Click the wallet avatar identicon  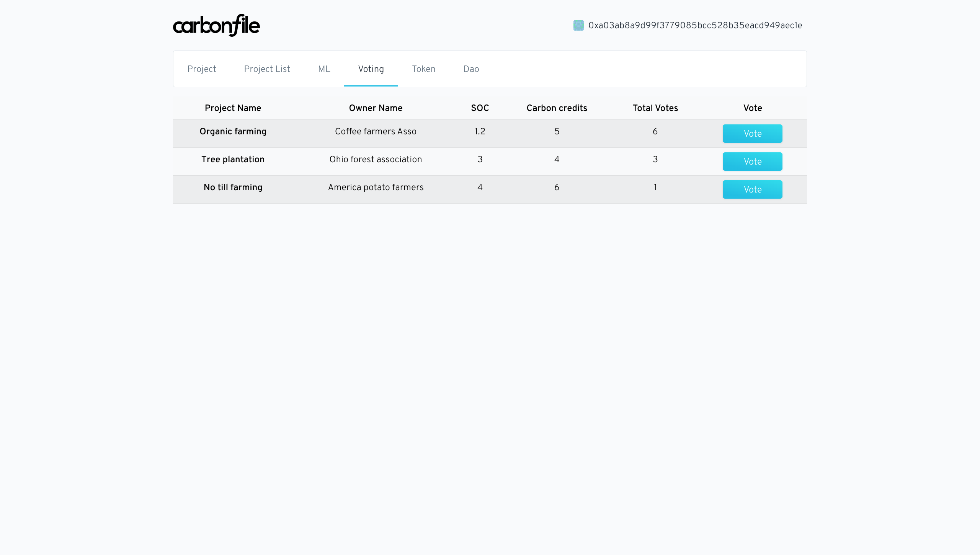coord(578,25)
